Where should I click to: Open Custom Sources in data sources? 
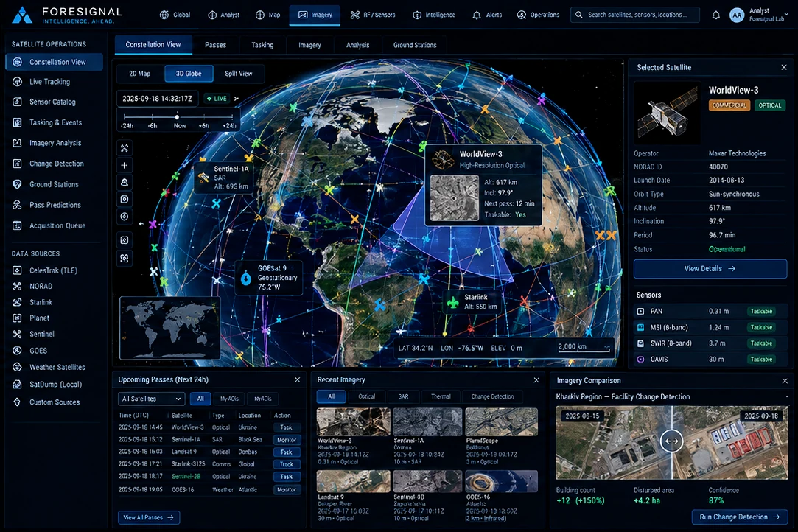[54, 402]
